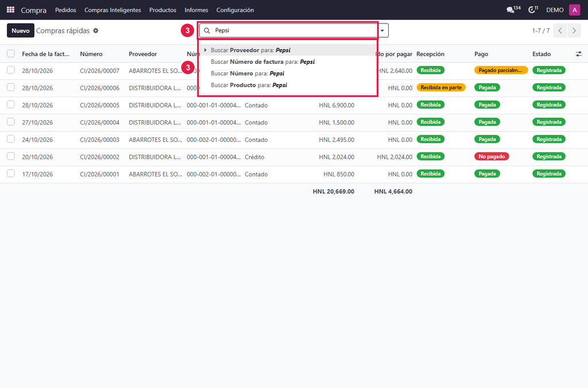
Task: Toggle the select-all rows checkbox
Action: (x=11, y=53)
